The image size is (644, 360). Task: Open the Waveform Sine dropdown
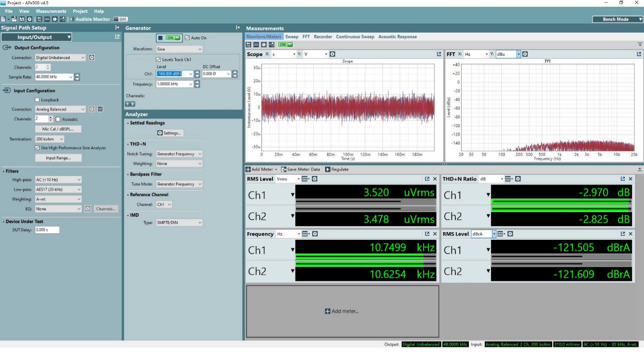pyautogui.click(x=179, y=49)
